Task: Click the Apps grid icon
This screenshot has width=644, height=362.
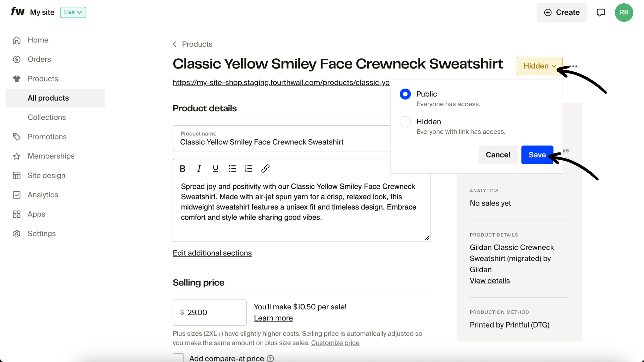Action: [17, 214]
